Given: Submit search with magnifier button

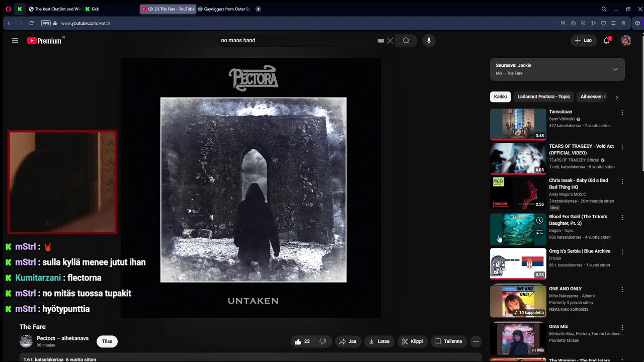Looking at the screenshot, I should pyautogui.click(x=406, y=41).
